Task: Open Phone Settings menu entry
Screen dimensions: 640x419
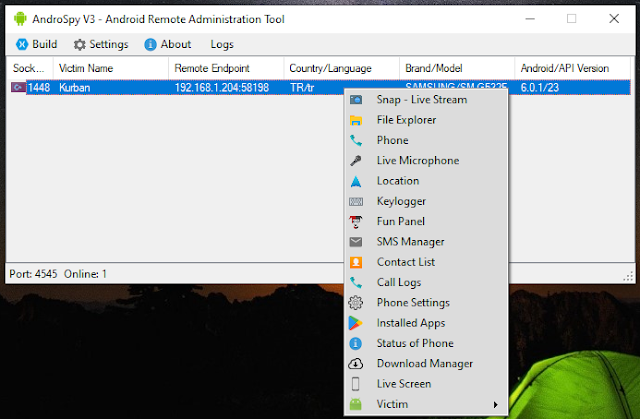Action: pos(426,303)
